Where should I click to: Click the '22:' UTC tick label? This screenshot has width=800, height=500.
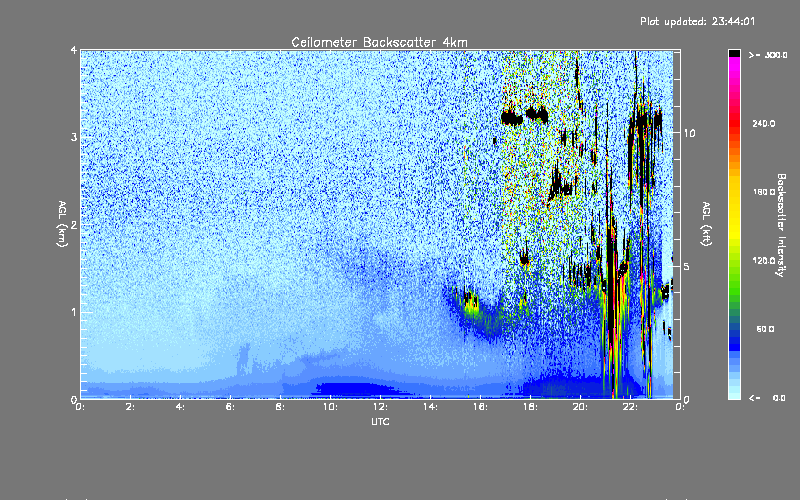click(630, 407)
